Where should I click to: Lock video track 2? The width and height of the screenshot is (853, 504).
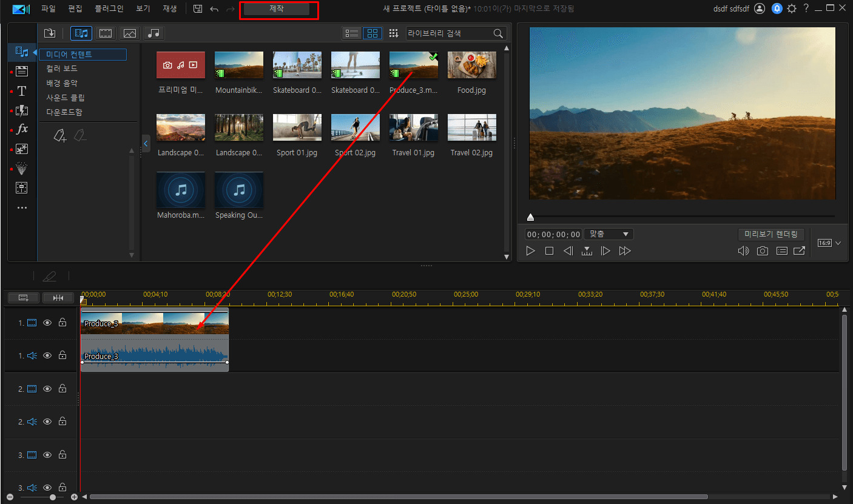point(62,389)
